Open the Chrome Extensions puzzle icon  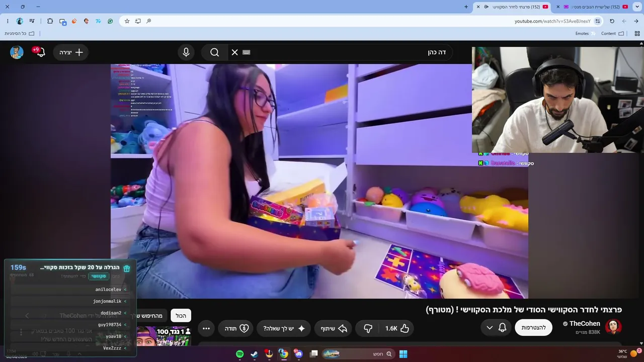(x=50, y=21)
